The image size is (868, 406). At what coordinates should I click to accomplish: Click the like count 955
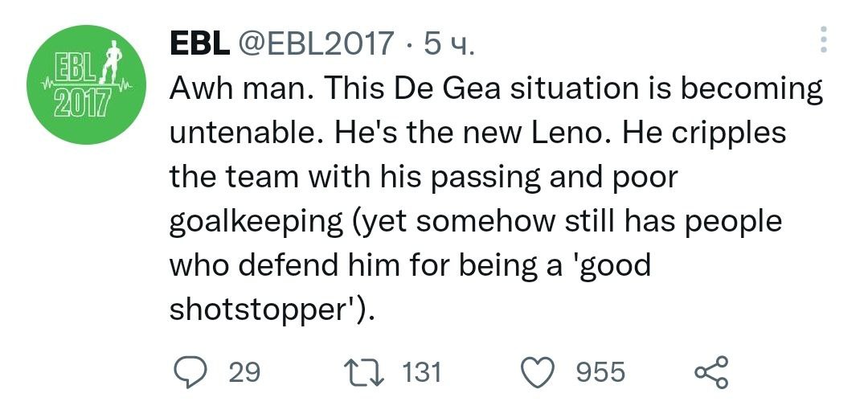[600, 372]
